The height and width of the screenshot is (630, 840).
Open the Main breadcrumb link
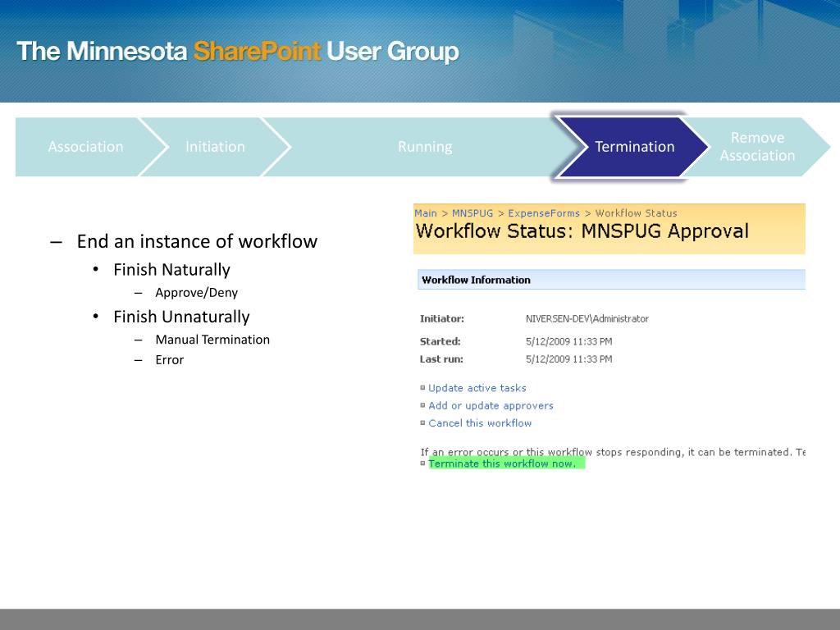click(426, 213)
